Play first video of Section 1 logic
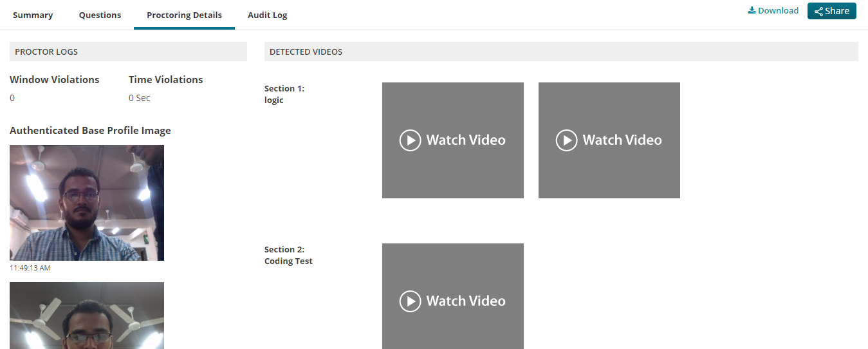This screenshot has height=349, width=868. 453,140
